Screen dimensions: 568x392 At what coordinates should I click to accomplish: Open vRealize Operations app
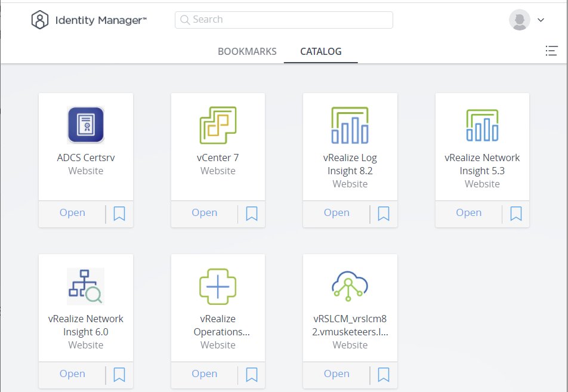[x=204, y=374]
